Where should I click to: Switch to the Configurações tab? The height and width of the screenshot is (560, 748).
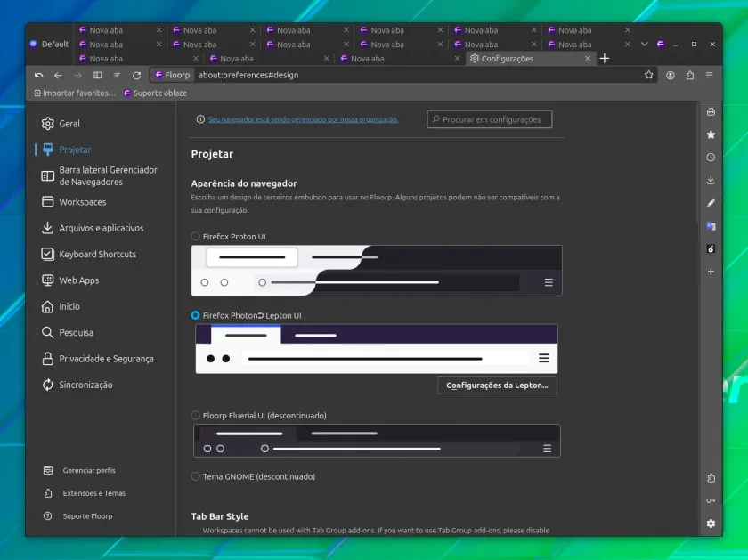[x=531, y=58]
